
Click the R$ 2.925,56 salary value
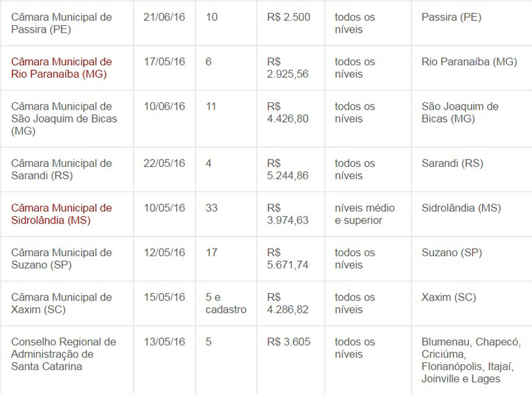pos(288,68)
